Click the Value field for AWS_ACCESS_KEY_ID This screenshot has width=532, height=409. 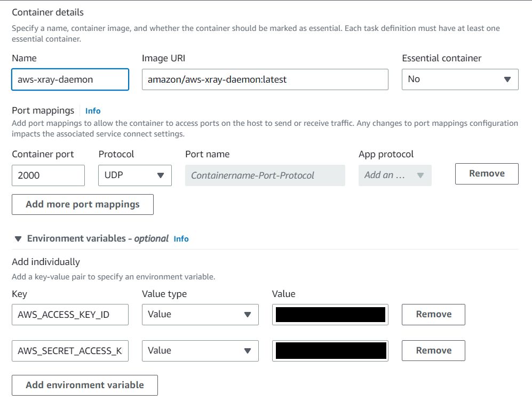click(330, 315)
